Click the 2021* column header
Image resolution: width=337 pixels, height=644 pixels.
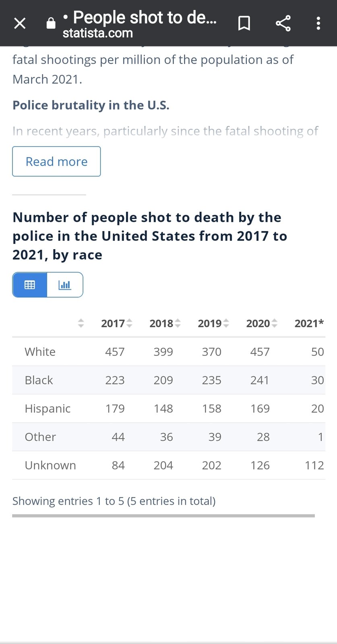[309, 323]
